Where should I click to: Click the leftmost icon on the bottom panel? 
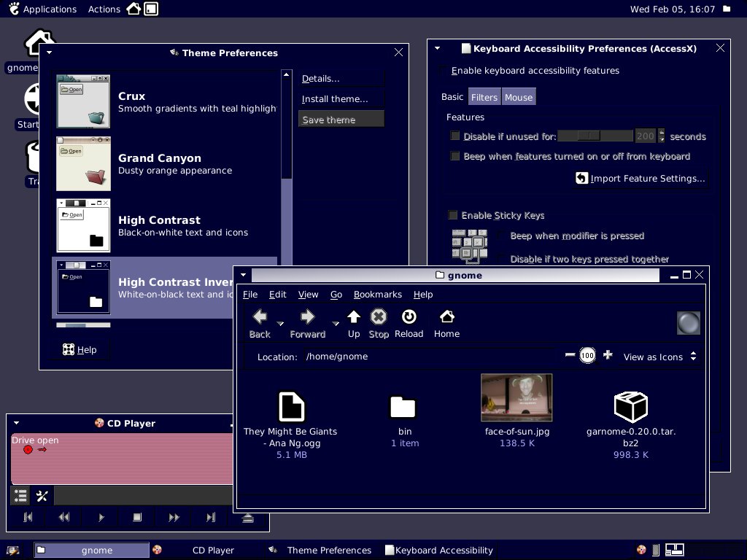(13, 551)
